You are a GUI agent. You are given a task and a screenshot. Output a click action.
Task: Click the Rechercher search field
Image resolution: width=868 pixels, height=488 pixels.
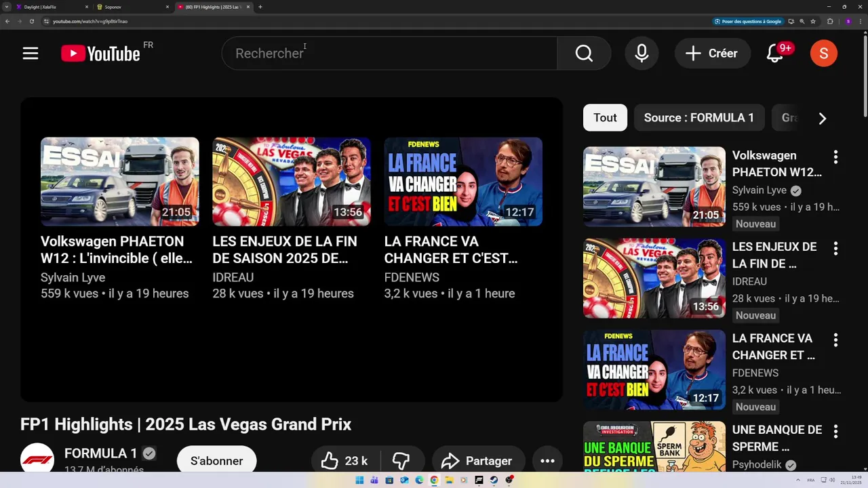pyautogui.click(x=389, y=54)
